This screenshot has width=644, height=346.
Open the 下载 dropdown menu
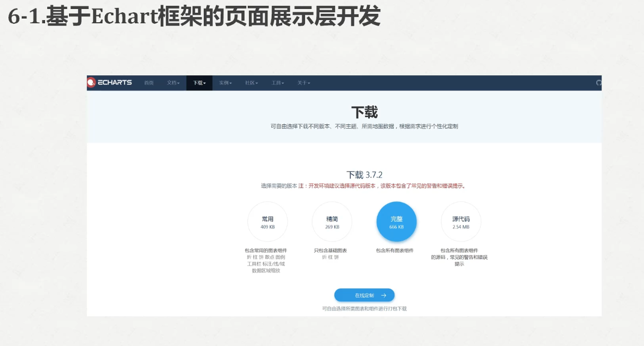coord(199,83)
